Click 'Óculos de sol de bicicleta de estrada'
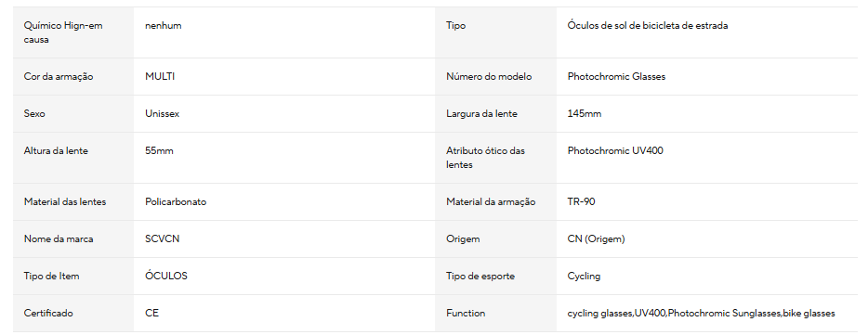Image resolution: width=868 pixels, height=335 pixels. [648, 25]
